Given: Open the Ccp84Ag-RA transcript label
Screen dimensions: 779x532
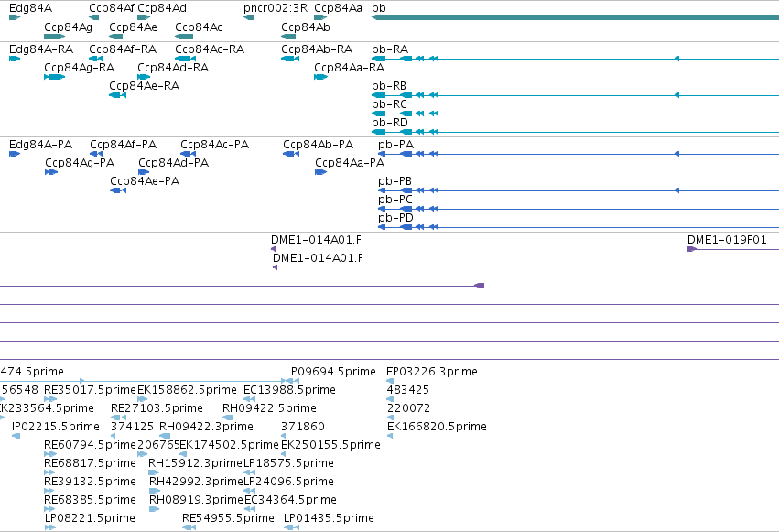Looking at the screenshot, I should 79,68.
